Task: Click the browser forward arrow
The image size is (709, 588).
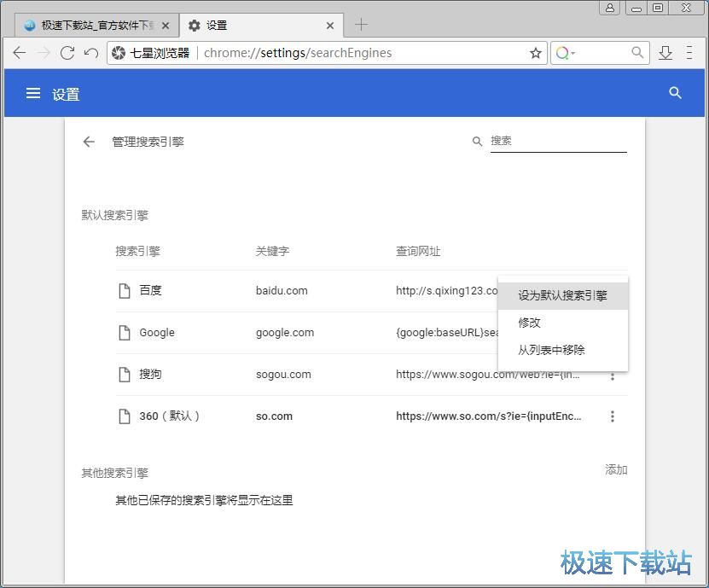Action: click(x=44, y=53)
